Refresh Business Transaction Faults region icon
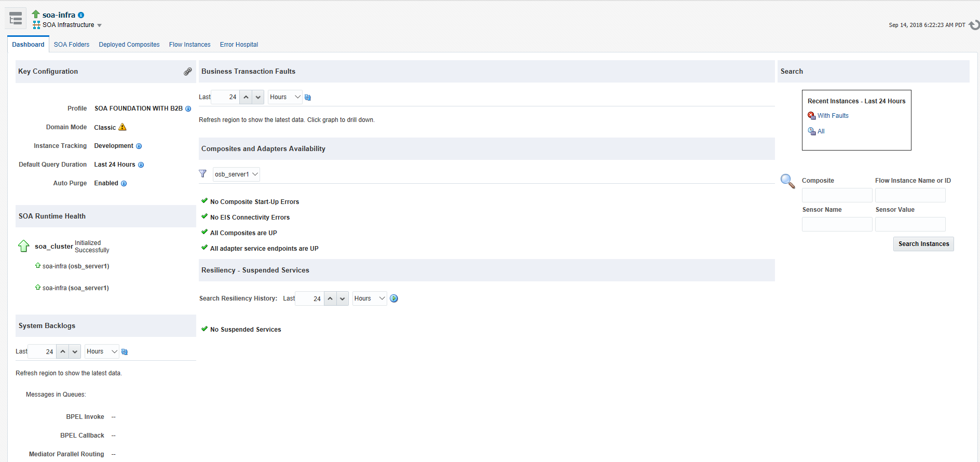This screenshot has height=462, width=980. pos(308,98)
